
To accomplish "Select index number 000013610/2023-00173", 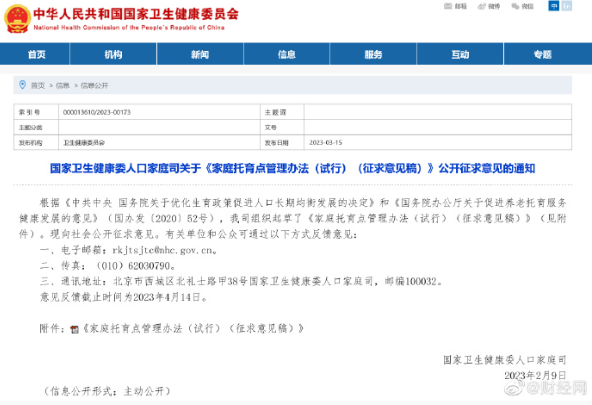I will tap(97, 112).
